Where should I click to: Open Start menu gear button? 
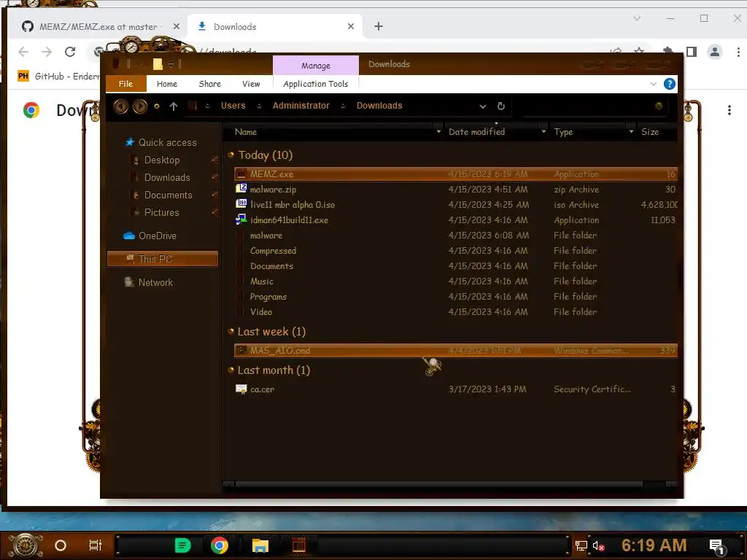26,545
